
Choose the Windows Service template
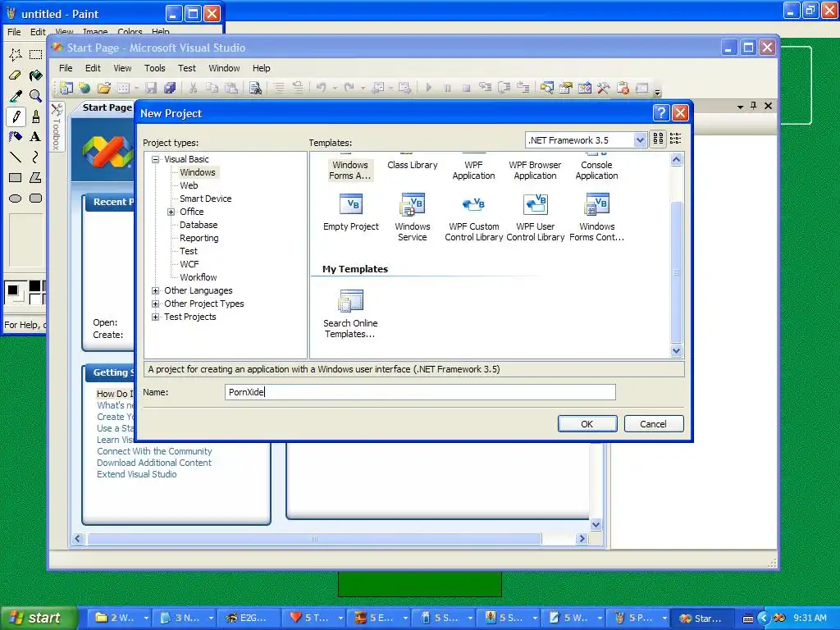[413, 217]
